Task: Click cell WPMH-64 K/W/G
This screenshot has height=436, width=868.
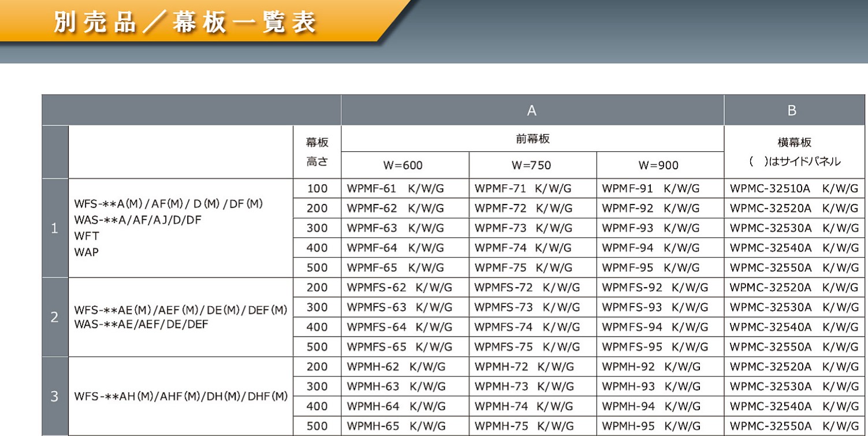Action: coord(405,406)
